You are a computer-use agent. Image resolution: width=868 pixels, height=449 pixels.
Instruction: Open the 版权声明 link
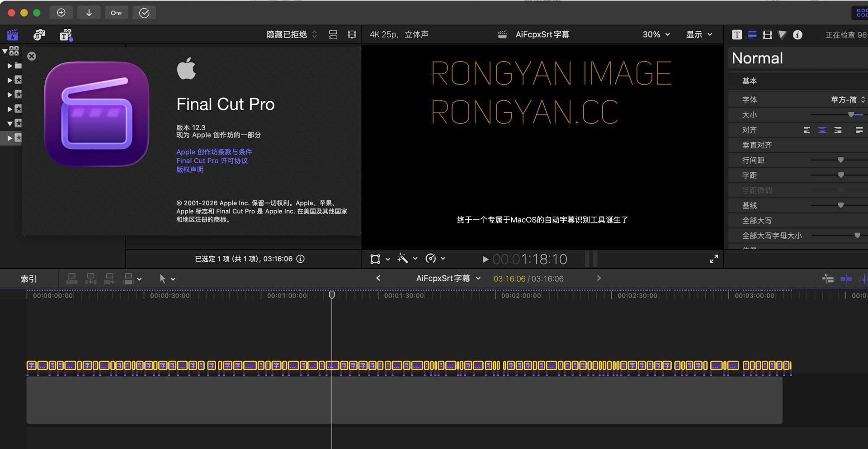tap(190, 170)
